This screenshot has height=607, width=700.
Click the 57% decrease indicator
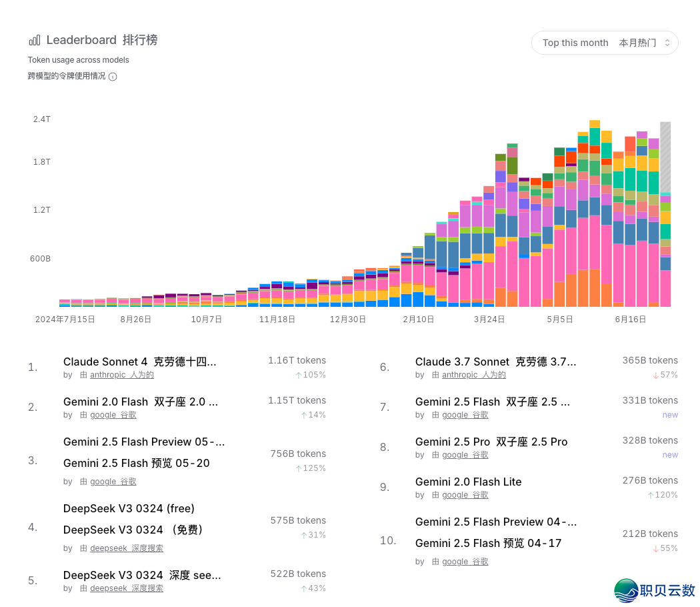click(x=665, y=375)
